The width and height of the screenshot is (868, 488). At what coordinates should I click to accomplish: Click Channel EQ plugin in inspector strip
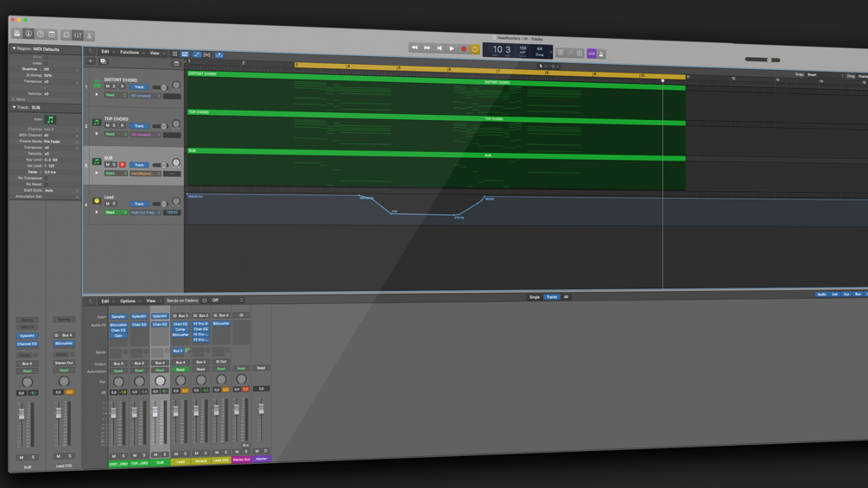pyautogui.click(x=27, y=344)
